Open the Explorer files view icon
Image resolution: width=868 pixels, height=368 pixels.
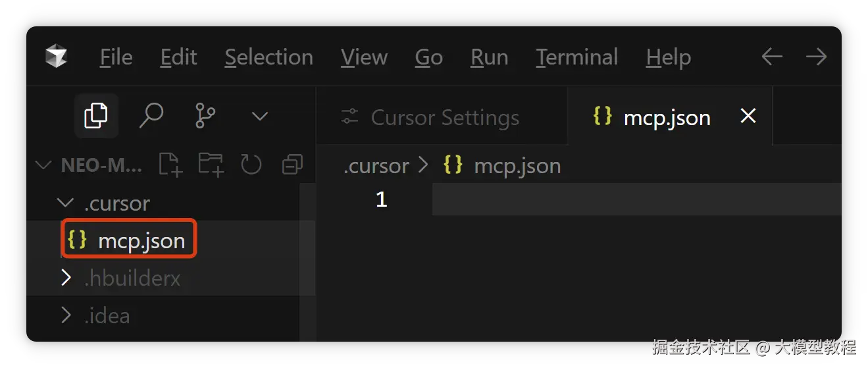(x=96, y=117)
